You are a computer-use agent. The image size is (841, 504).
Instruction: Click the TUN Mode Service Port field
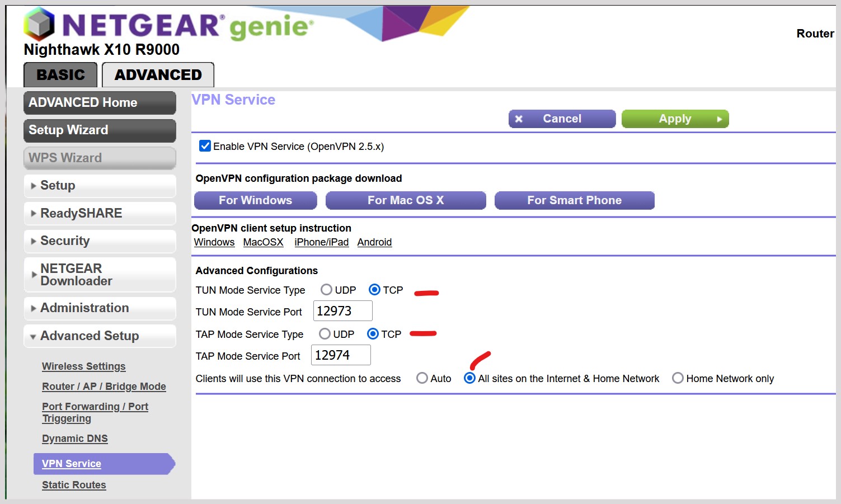[342, 311]
